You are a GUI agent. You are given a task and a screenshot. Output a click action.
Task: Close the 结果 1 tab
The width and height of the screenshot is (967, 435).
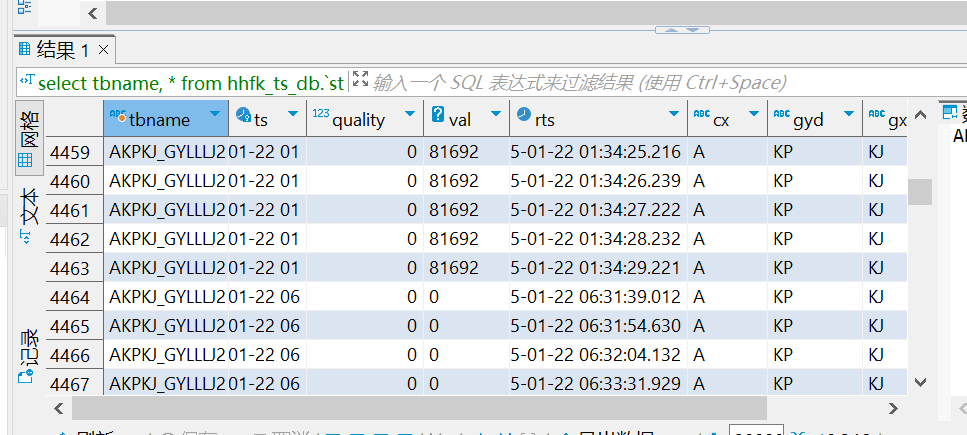103,49
